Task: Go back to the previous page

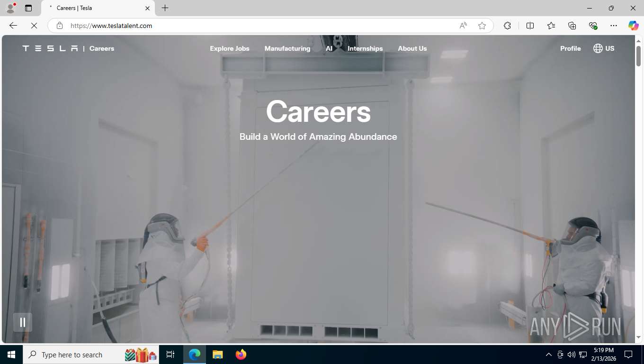Action: (x=13, y=26)
